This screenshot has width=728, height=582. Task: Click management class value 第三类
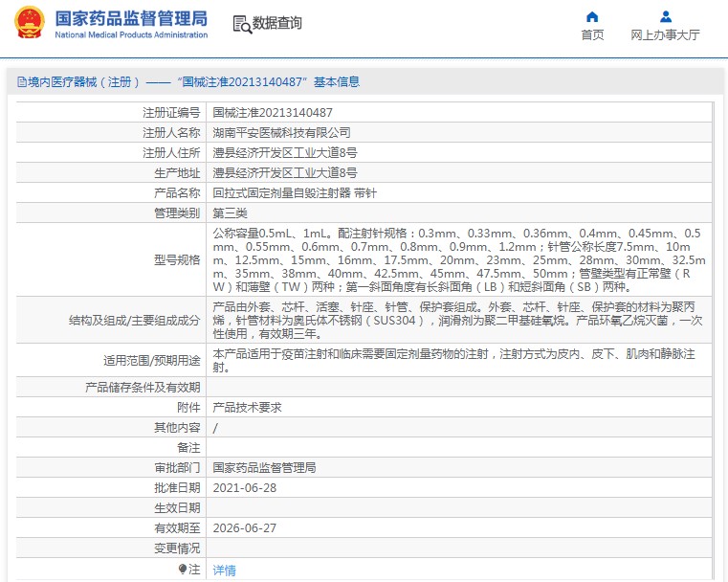click(x=230, y=213)
